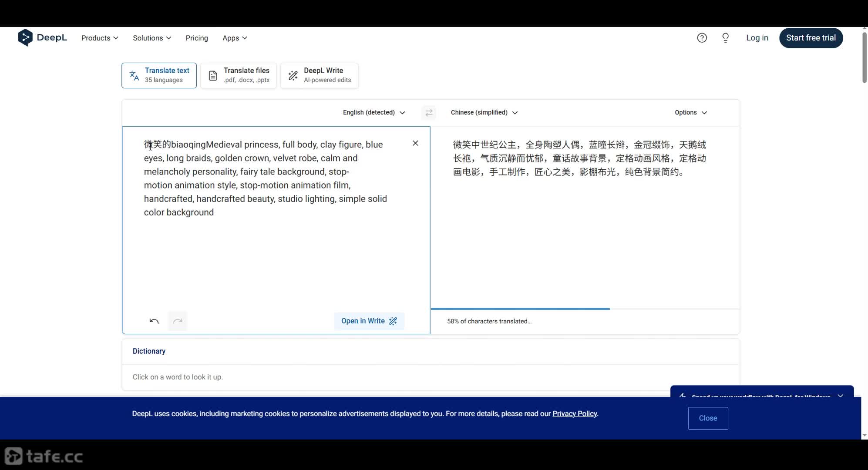Click the redo arrow icon
The height and width of the screenshot is (470, 868).
tap(178, 321)
